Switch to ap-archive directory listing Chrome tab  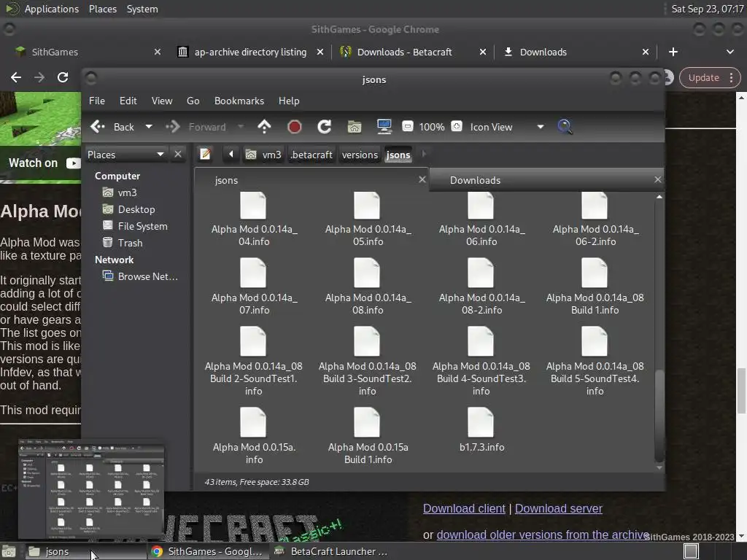[250, 52]
